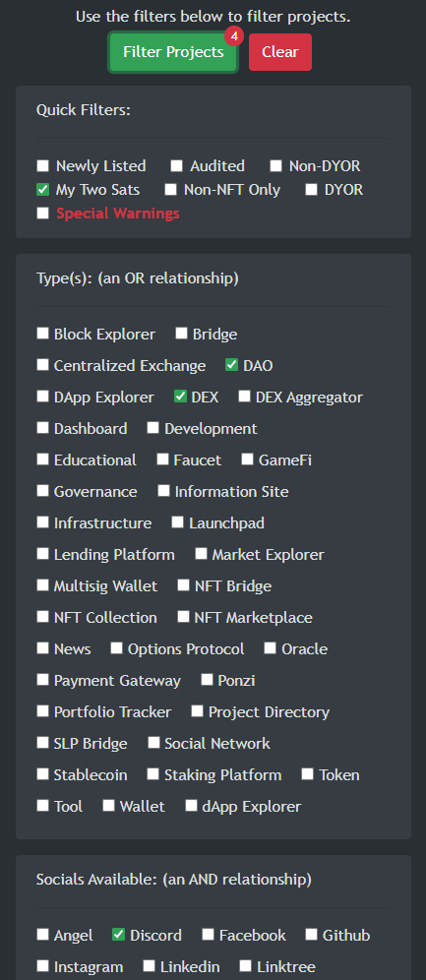This screenshot has width=426, height=980.
Task: Clear all filters with the red button
Action: [x=279, y=52]
